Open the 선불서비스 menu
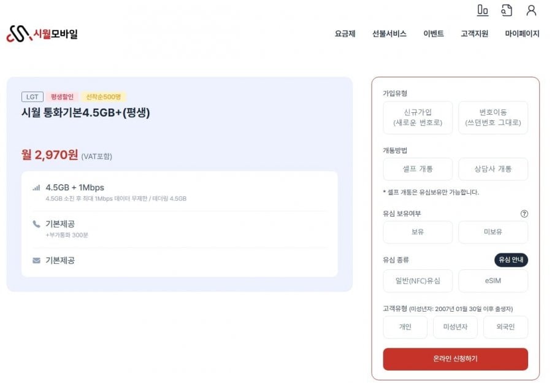 (x=389, y=34)
